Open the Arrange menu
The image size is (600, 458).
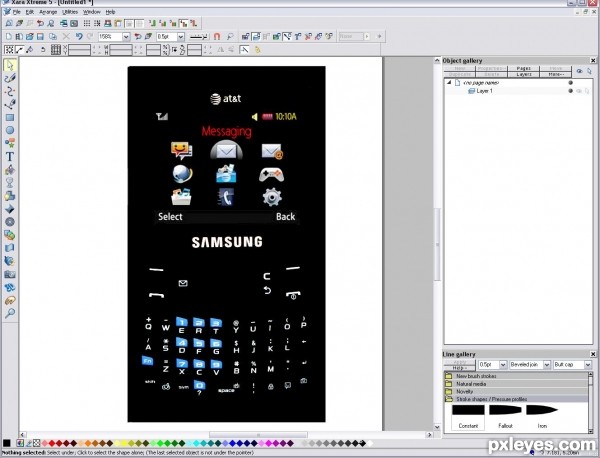pos(48,12)
